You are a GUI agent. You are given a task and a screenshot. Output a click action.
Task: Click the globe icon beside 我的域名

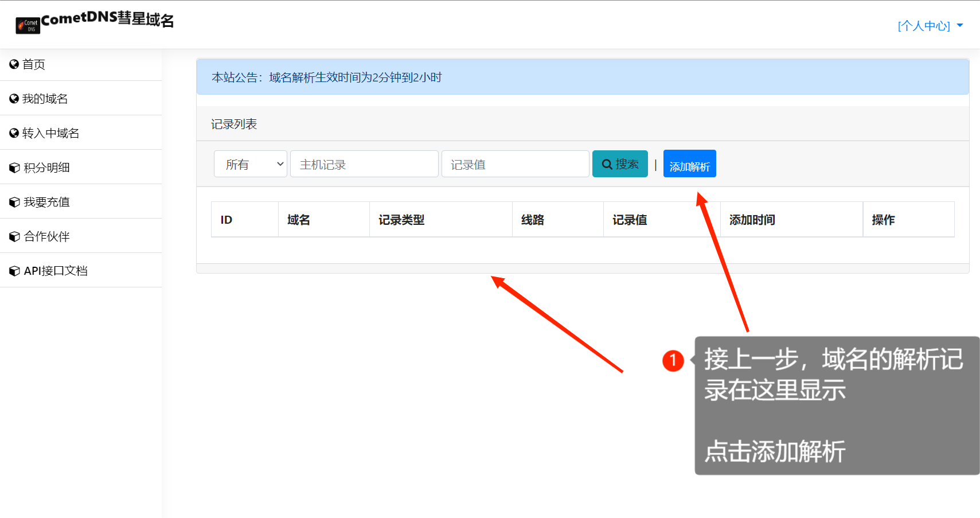(x=14, y=99)
